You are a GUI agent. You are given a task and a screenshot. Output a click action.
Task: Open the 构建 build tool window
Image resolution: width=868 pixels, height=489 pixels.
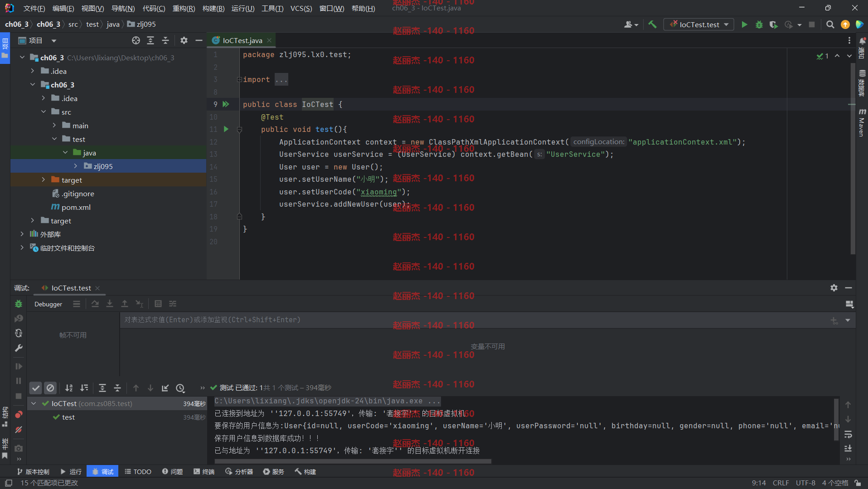305,471
